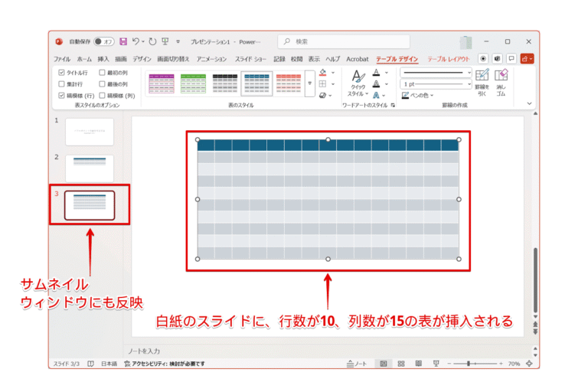
Task: Switch to the 挿入 tab
Action: 103,59
